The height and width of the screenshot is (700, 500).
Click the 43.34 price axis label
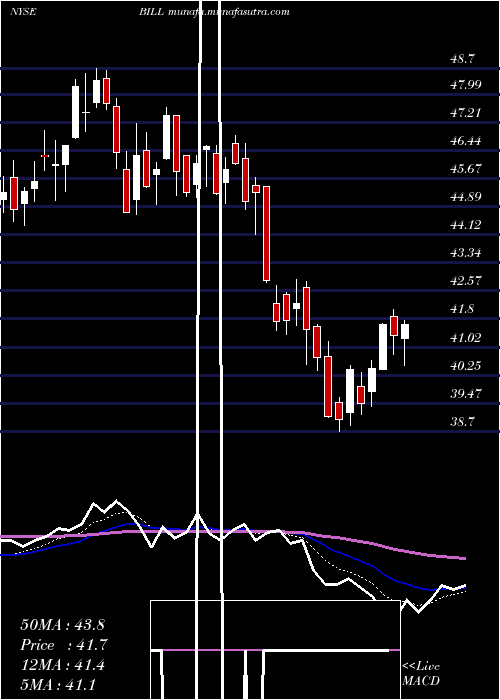[466, 253]
